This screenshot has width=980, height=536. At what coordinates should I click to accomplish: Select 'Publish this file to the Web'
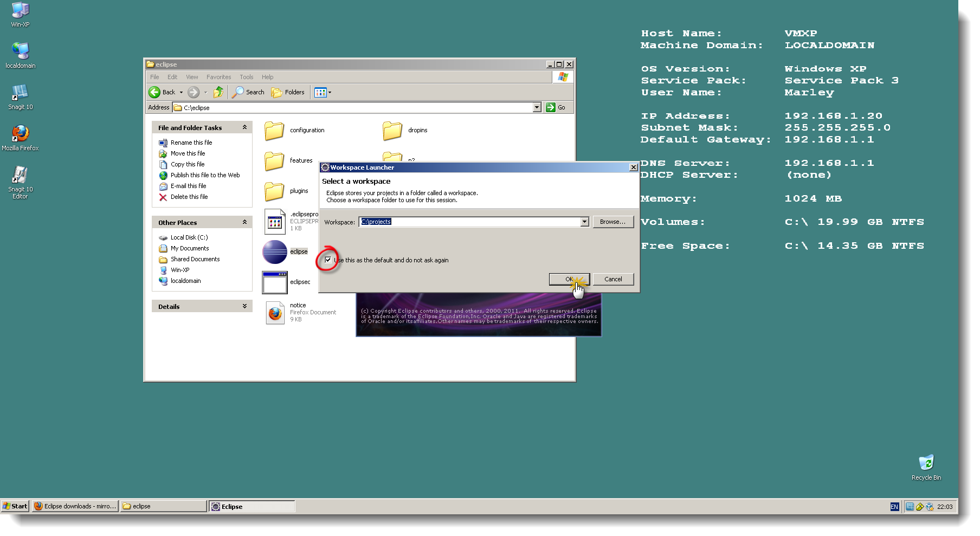coord(204,175)
